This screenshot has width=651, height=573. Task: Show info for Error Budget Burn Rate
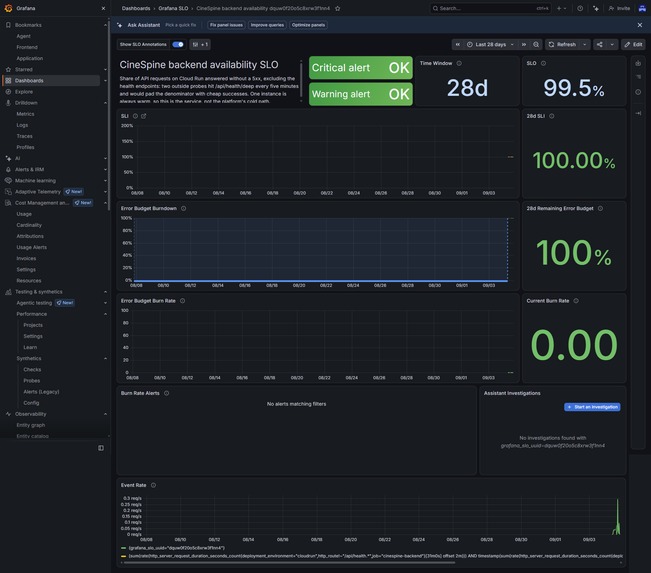coord(182,301)
